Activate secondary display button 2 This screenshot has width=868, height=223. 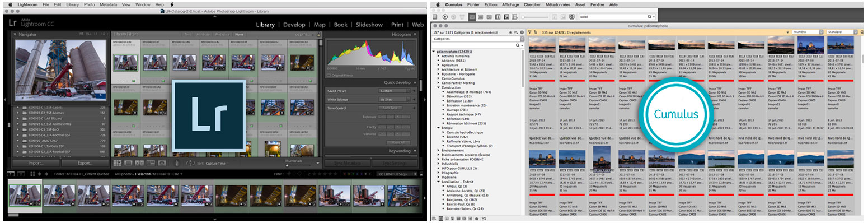[21, 174]
